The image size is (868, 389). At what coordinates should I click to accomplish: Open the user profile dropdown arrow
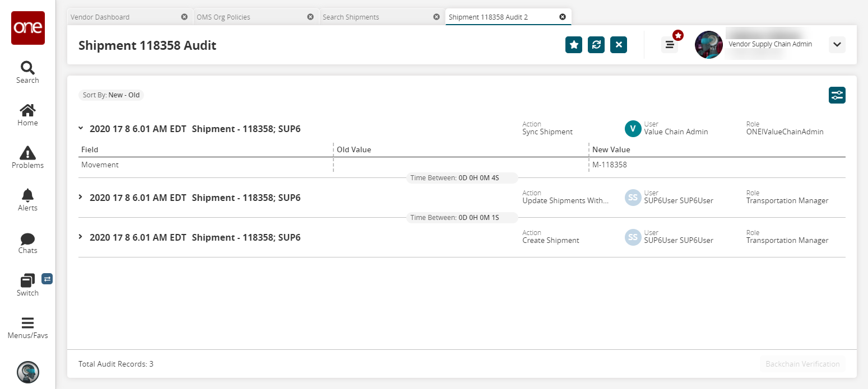tap(837, 45)
